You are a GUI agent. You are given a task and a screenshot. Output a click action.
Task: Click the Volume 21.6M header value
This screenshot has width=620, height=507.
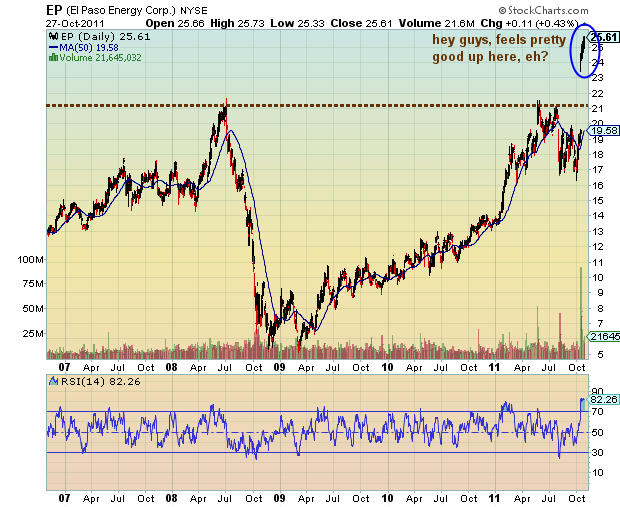[437, 23]
